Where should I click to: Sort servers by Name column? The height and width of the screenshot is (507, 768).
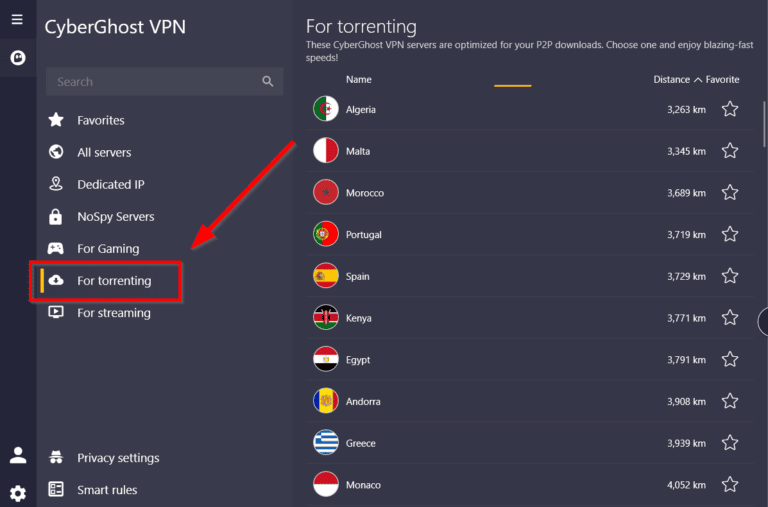(x=358, y=79)
